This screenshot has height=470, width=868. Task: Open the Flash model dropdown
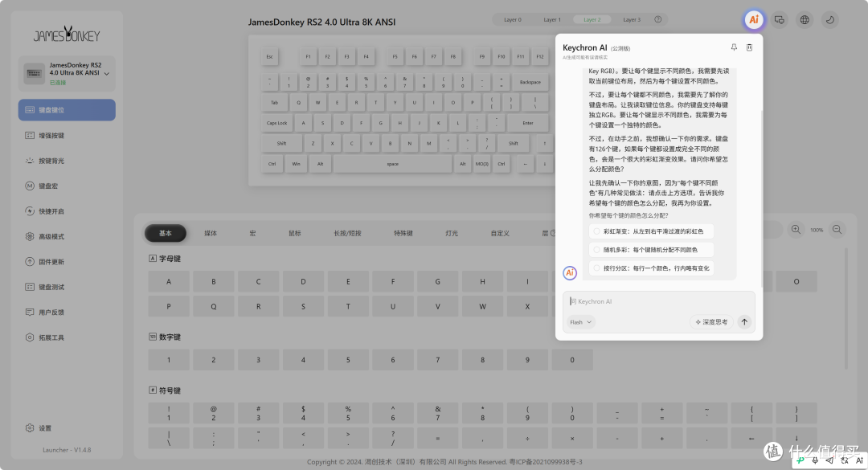[x=581, y=322]
